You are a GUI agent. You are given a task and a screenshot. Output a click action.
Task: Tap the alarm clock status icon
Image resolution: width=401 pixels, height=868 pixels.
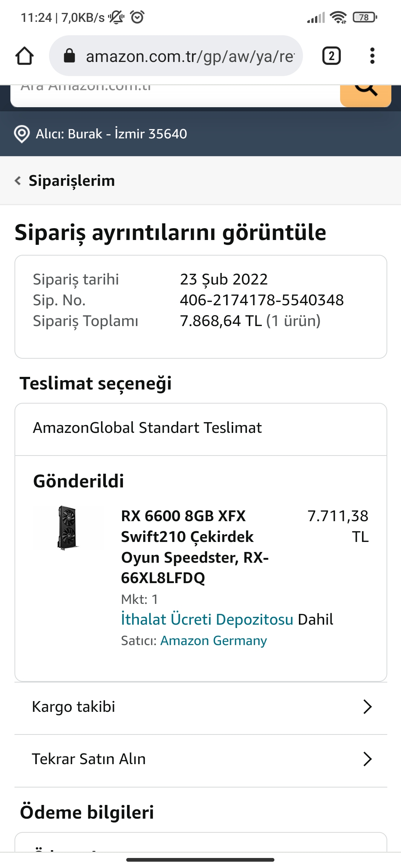click(137, 17)
